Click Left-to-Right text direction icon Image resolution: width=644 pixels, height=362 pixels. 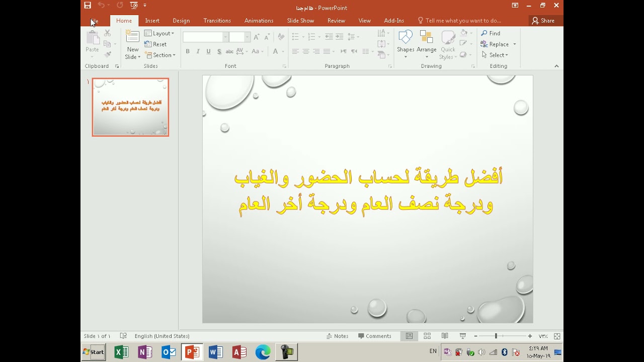pos(344,51)
